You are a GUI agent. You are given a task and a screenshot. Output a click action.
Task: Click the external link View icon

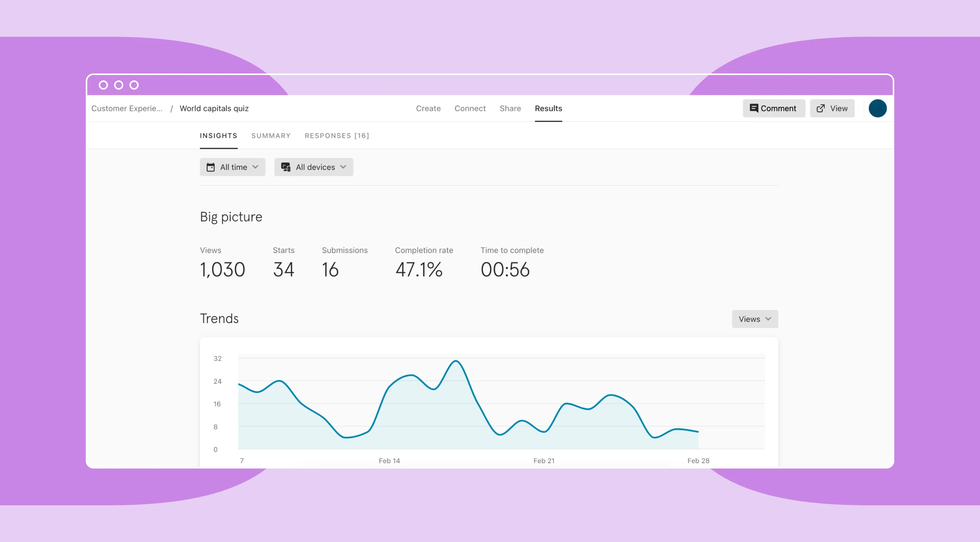click(821, 108)
